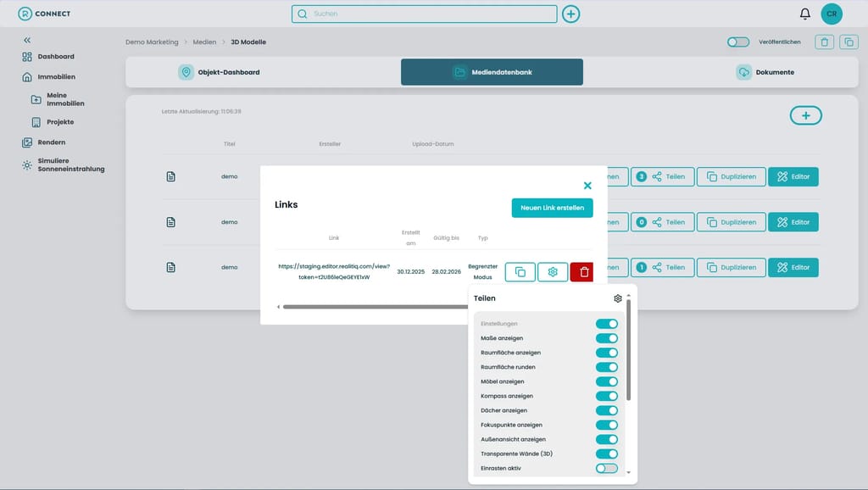Image resolution: width=868 pixels, height=490 pixels.
Task: Click the 28.02.2026 valid-until date
Action: 446,272
